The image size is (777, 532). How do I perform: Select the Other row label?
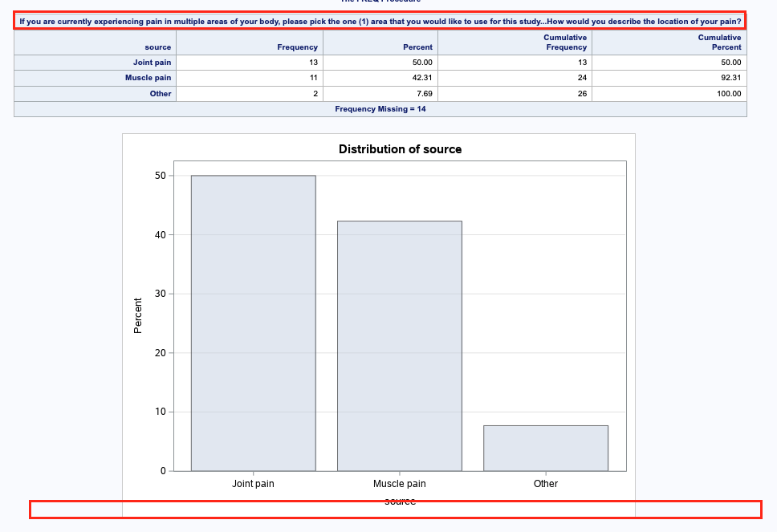(159, 93)
